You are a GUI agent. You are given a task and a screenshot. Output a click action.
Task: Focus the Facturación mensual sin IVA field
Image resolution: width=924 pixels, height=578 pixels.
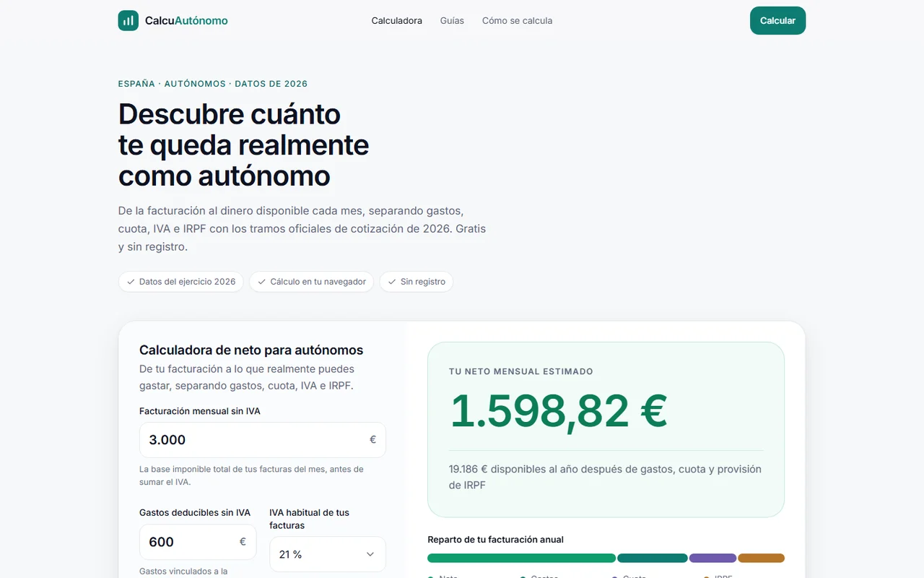(x=263, y=440)
